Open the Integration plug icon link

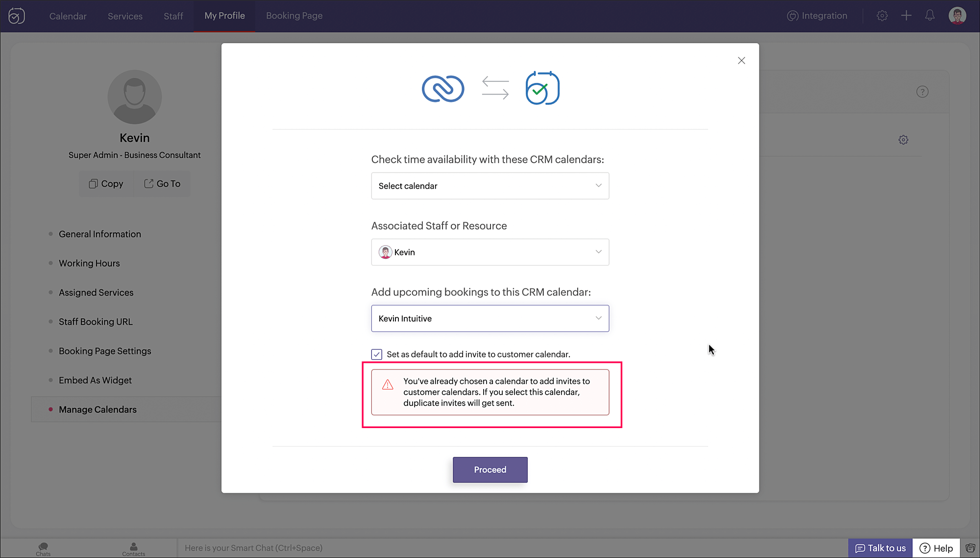(x=817, y=16)
